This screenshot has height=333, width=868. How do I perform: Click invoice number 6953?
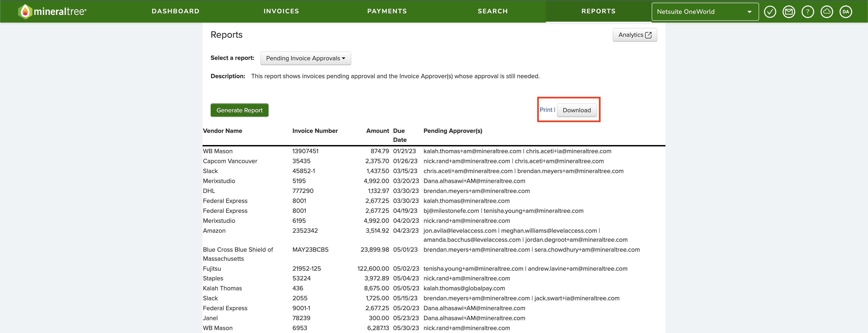pos(300,328)
